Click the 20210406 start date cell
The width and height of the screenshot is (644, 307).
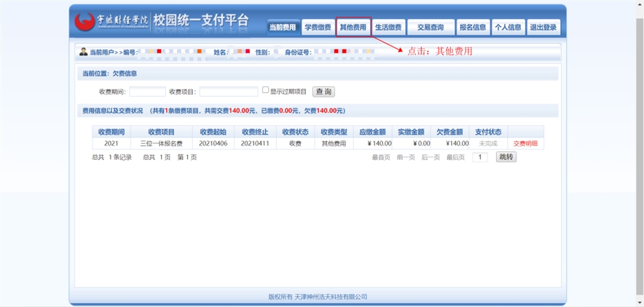(x=213, y=144)
